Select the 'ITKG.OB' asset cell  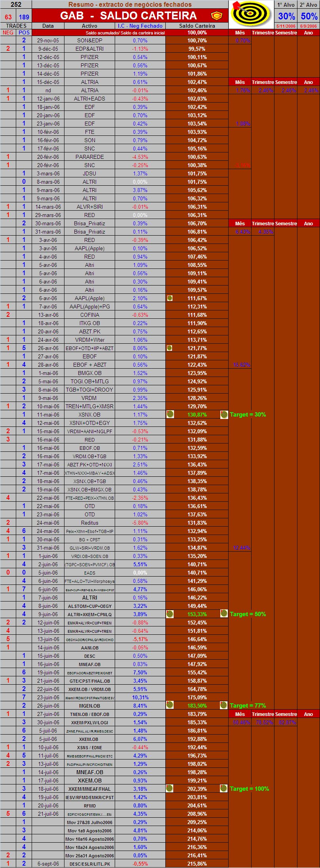coord(90,323)
